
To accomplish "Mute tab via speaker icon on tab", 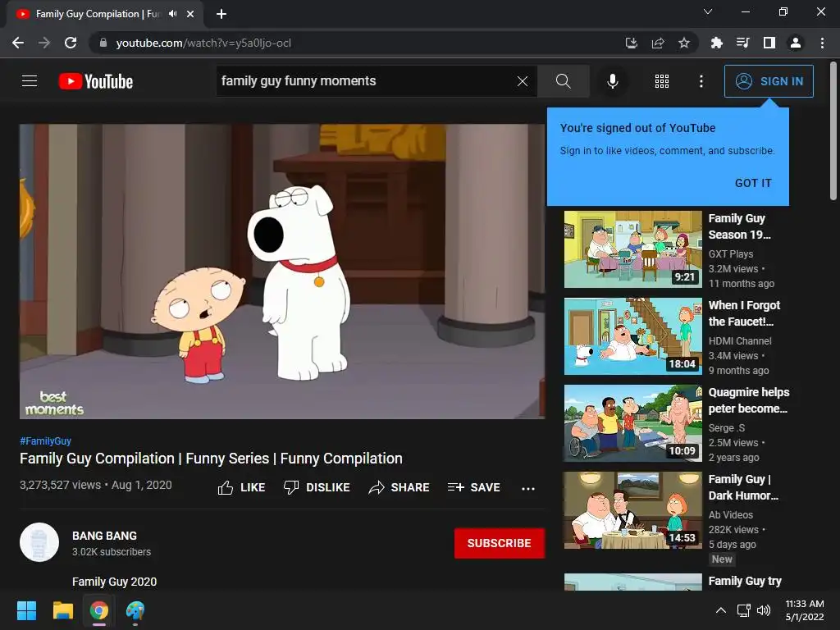I will (x=172, y=14).
